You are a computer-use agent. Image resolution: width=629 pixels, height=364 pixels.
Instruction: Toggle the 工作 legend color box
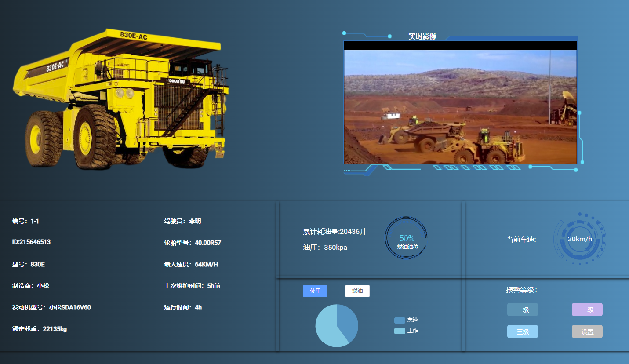[x=400, y=331]
